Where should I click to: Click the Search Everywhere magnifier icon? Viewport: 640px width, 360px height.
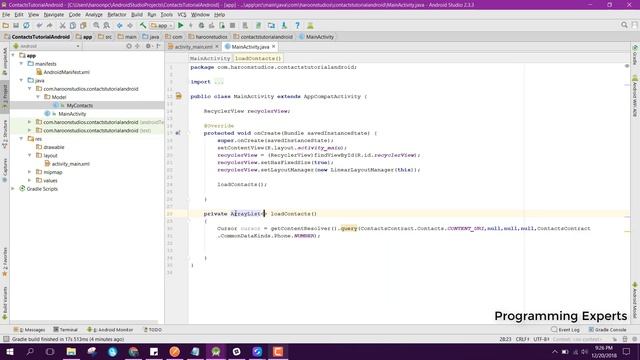(624, 25)
